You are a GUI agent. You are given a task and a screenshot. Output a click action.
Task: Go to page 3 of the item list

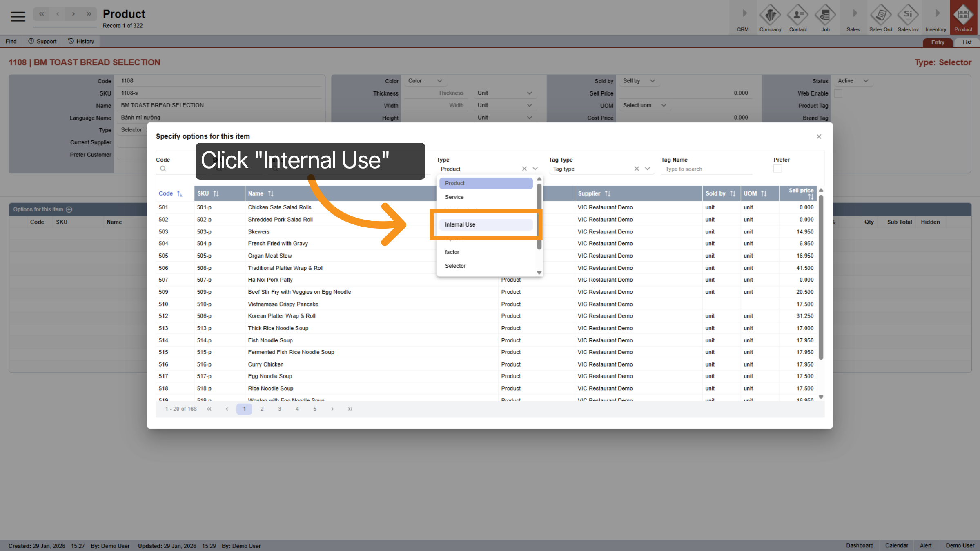[279, 409]
